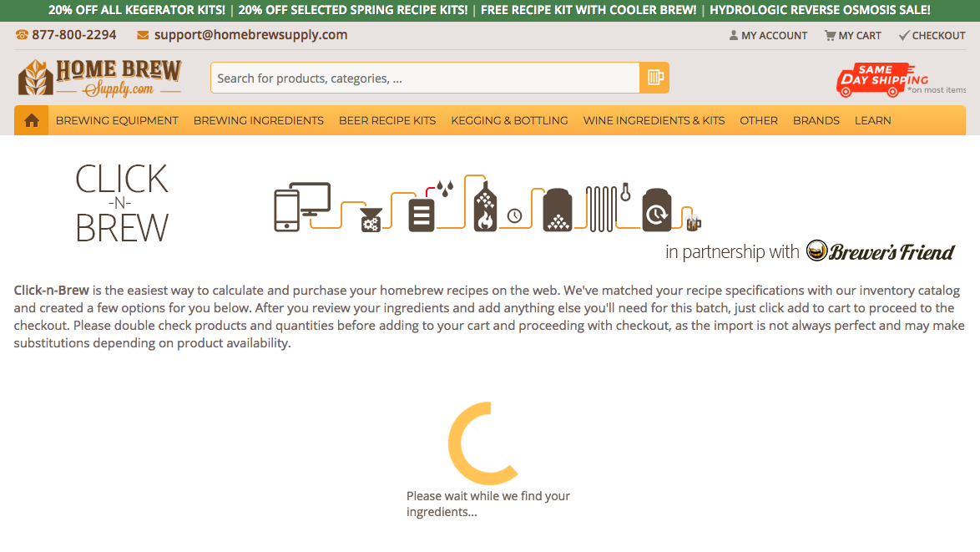The height and width of the screenshot is (552, 980).
Task: Go to Checkout with checkmark icon
Action: (x=932, y=36)
